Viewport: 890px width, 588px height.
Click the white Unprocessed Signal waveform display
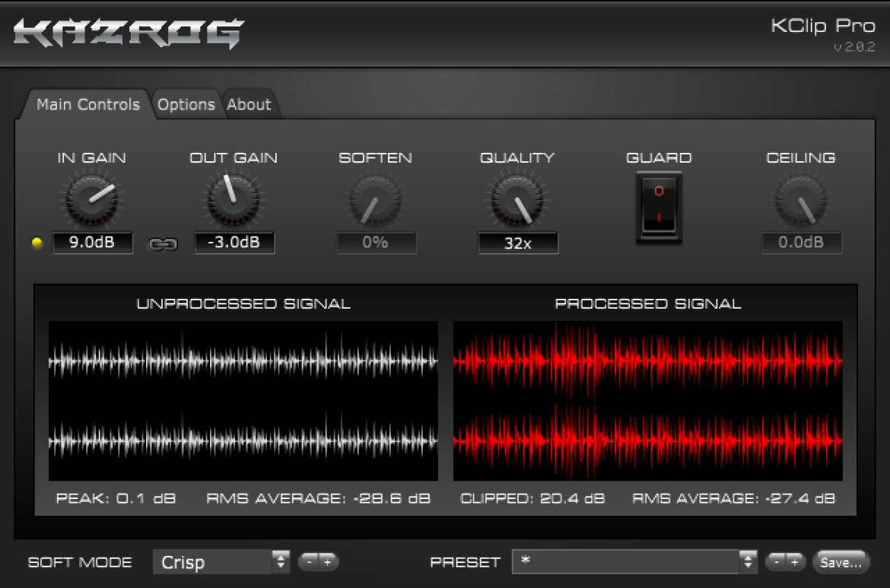pyautogui.click(x=243, y=401)
